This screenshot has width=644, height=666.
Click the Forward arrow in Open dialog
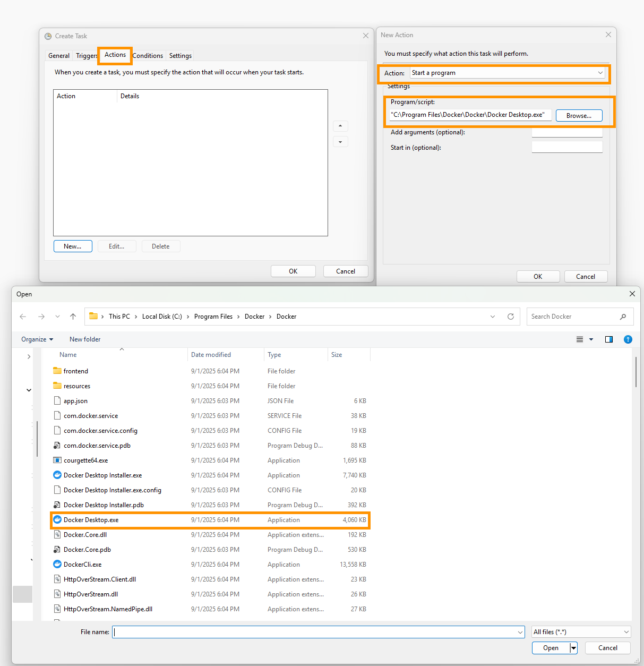[x=41, y=317]
